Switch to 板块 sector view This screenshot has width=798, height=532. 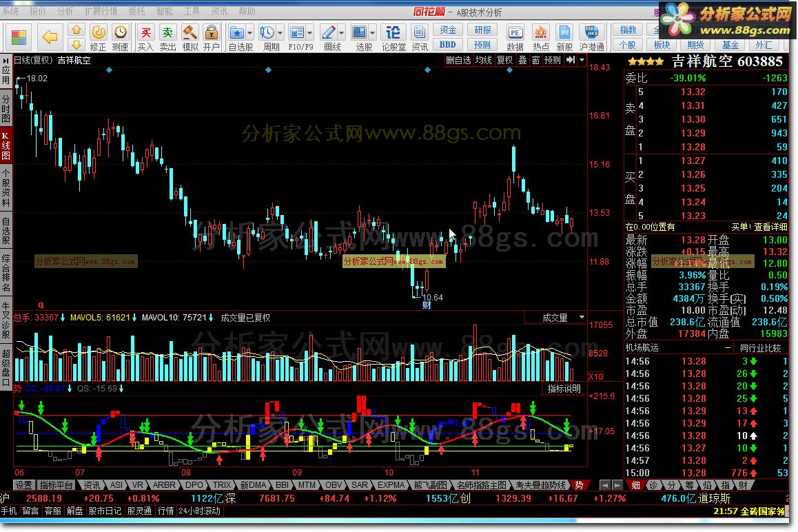pos(662,45)
